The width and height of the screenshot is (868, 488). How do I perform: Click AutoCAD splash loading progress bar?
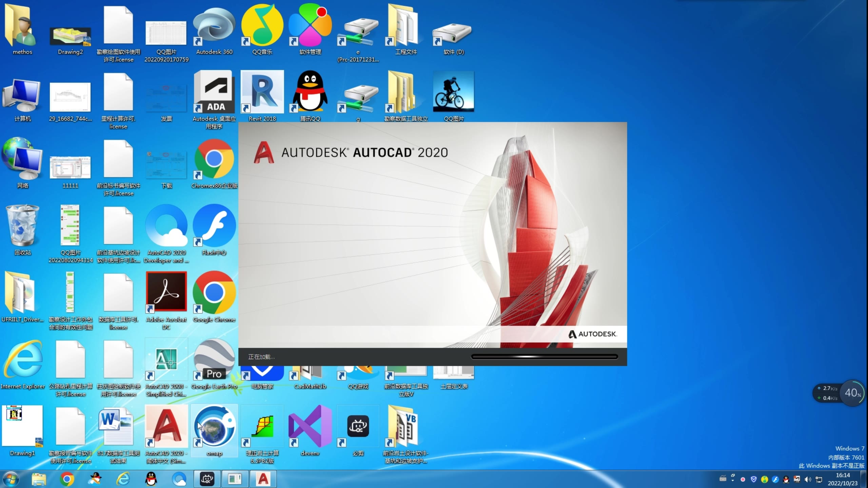[x=545, y=357]
